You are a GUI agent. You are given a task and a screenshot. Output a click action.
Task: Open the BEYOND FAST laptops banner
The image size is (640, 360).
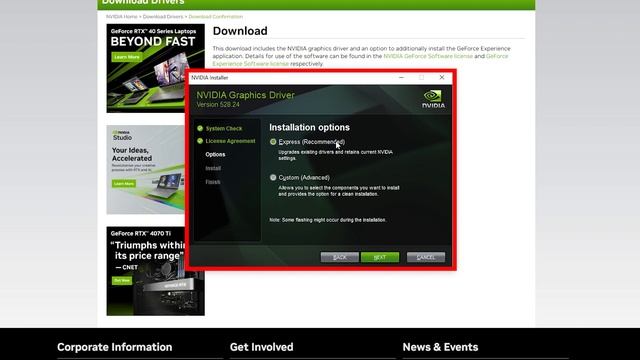click(156, 68)
